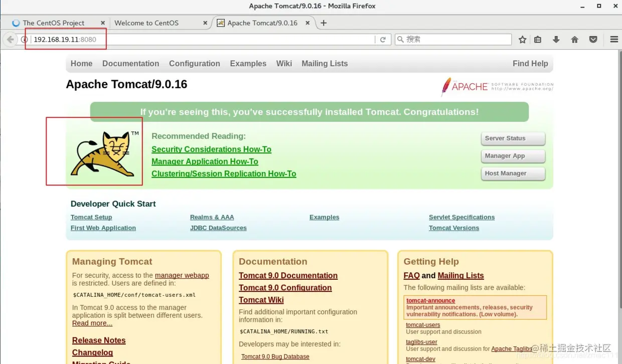The height and width of the screenshot is (364, 622).
Task: Click the Server Status button
Action: pos(513,139)
